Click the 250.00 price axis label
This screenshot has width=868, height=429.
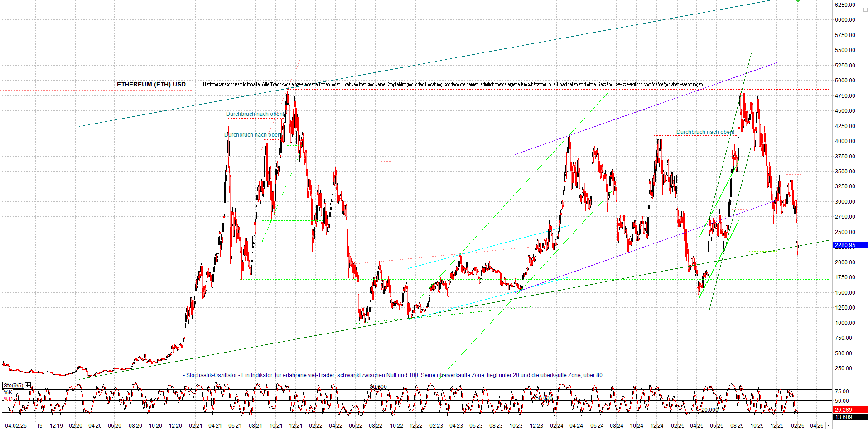[843, 368]
